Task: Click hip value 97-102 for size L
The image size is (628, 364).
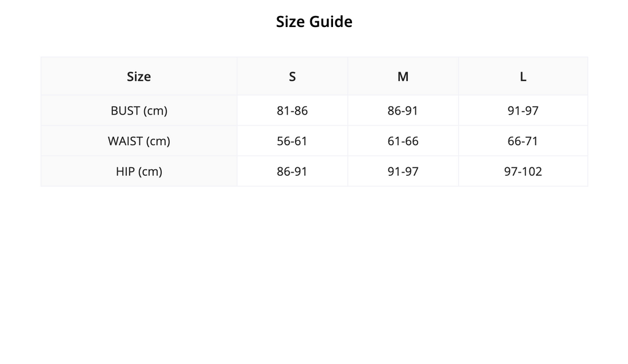Action: click(x=523, y=171)
